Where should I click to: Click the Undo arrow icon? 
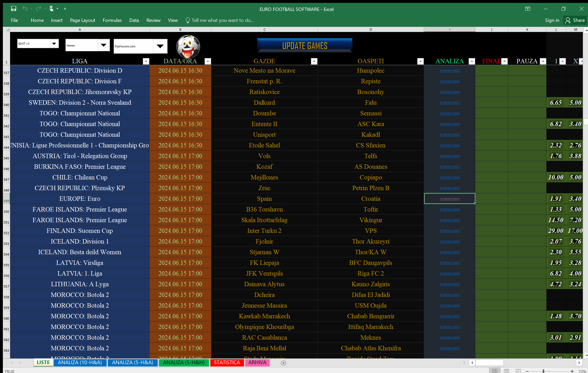coord(24,9)
